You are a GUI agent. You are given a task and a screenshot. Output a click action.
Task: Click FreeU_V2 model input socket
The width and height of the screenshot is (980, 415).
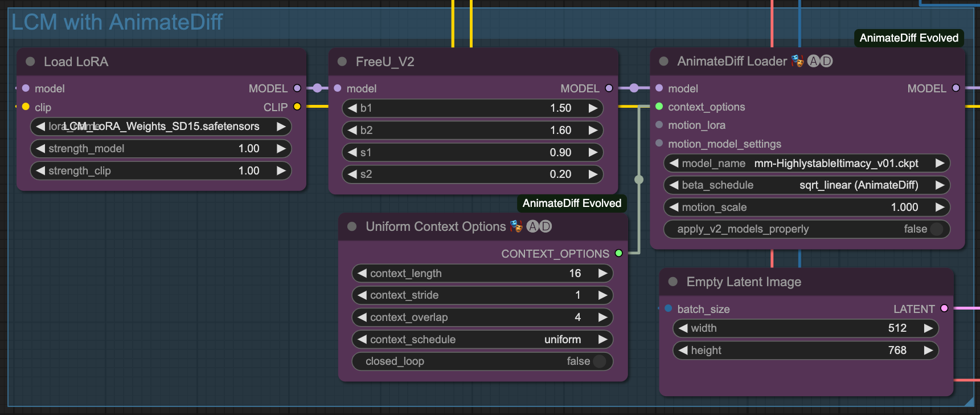click(x=338, y=88)
